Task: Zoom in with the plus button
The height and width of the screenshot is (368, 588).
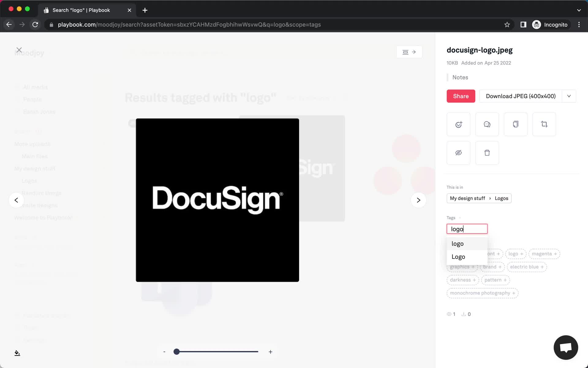Action: coord(270,352)
